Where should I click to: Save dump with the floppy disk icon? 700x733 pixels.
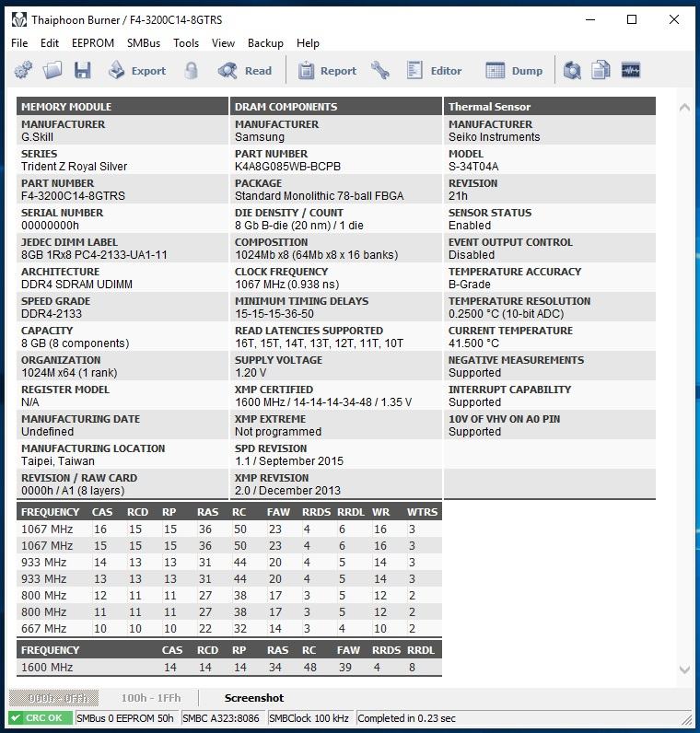tap(82, 71)
